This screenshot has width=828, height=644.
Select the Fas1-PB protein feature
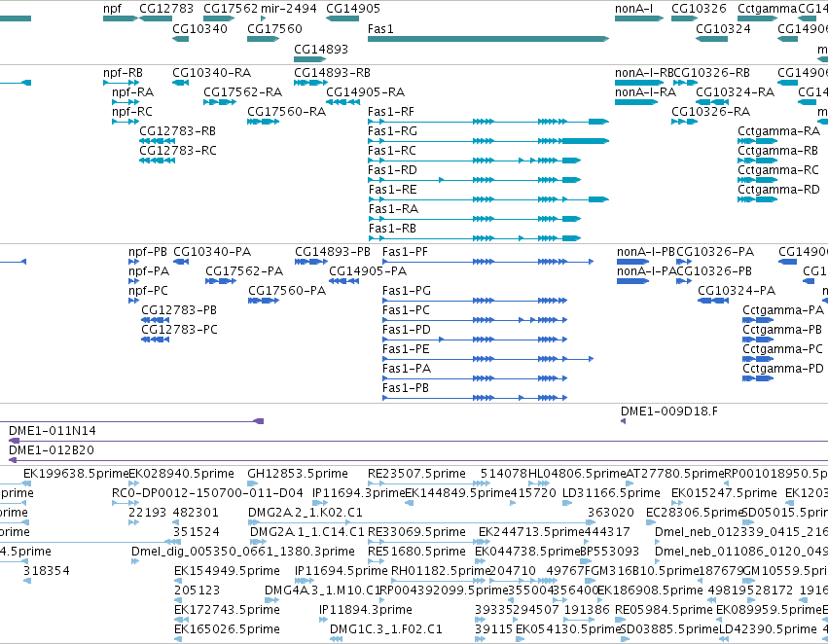[475, 398]
